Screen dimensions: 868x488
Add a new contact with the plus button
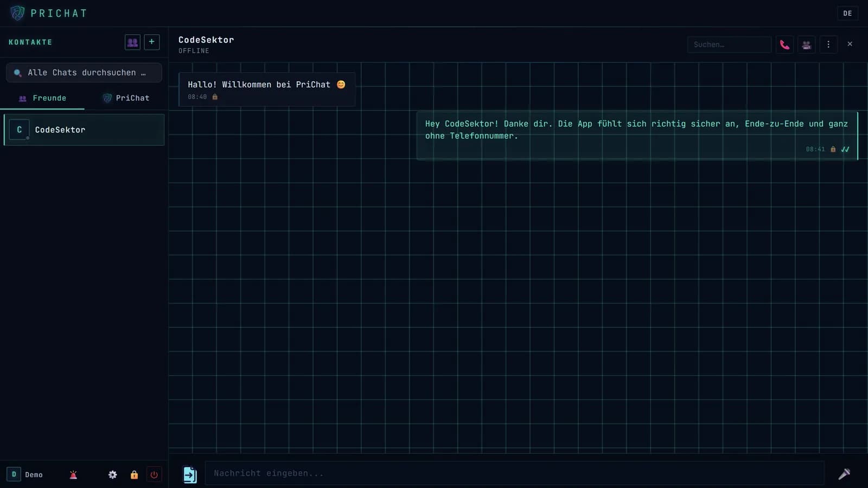pyautogui.click(x=152, y=42)
